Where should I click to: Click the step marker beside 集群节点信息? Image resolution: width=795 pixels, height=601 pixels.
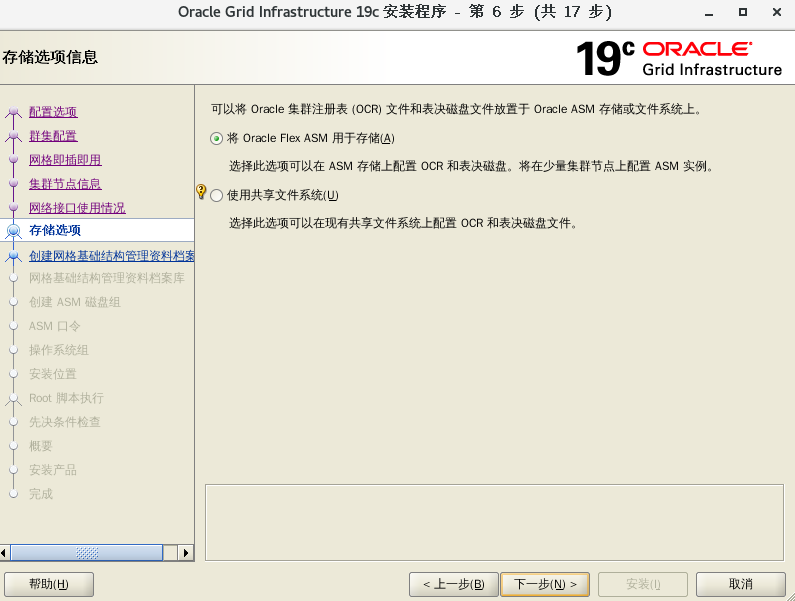(14, 184)
